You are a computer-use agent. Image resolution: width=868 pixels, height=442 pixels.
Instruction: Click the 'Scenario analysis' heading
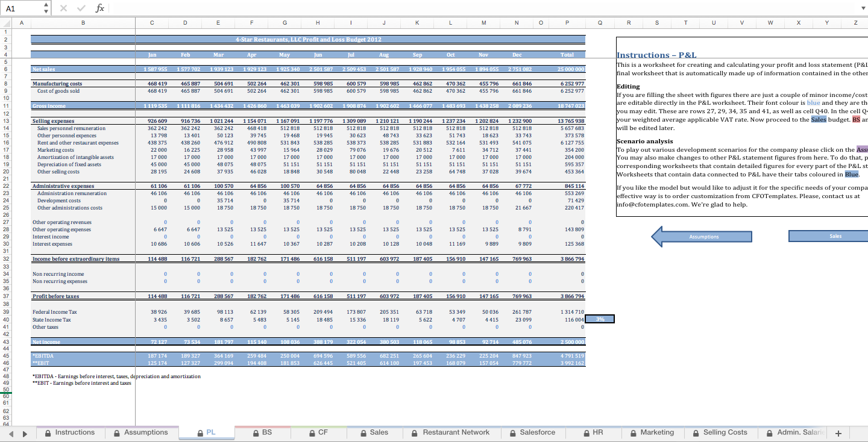644,142
